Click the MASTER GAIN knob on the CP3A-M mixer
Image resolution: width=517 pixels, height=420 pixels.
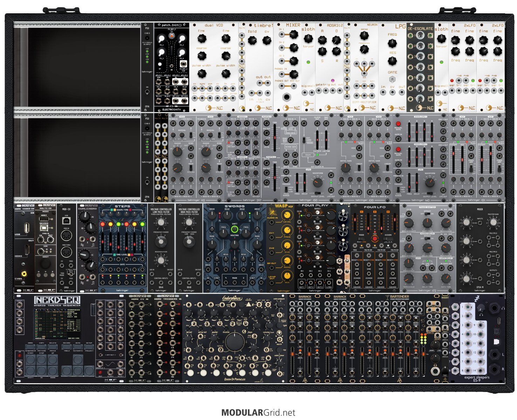[494, 222]
